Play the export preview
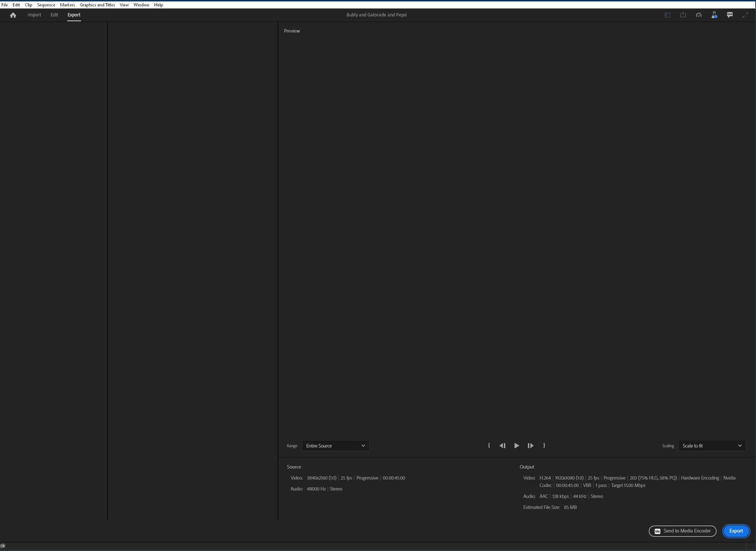The height and width of the screenshot is (551, 756). pos(516,446)
